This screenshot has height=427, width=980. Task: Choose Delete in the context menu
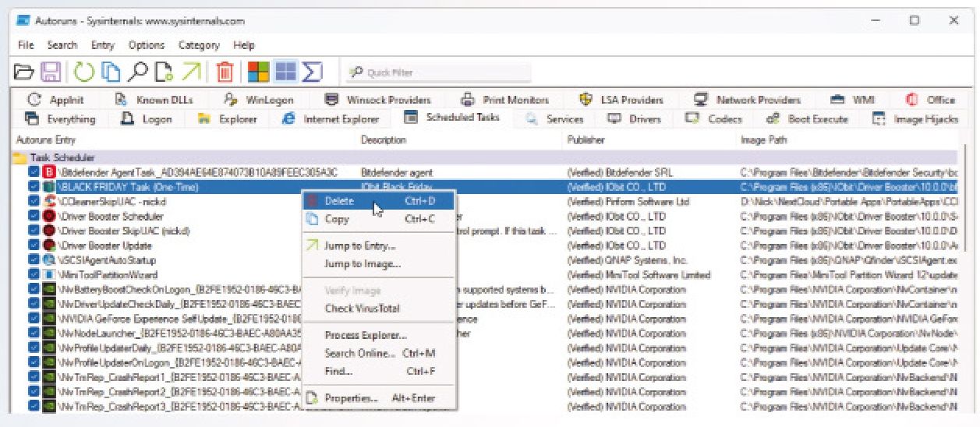click(378, 201)
